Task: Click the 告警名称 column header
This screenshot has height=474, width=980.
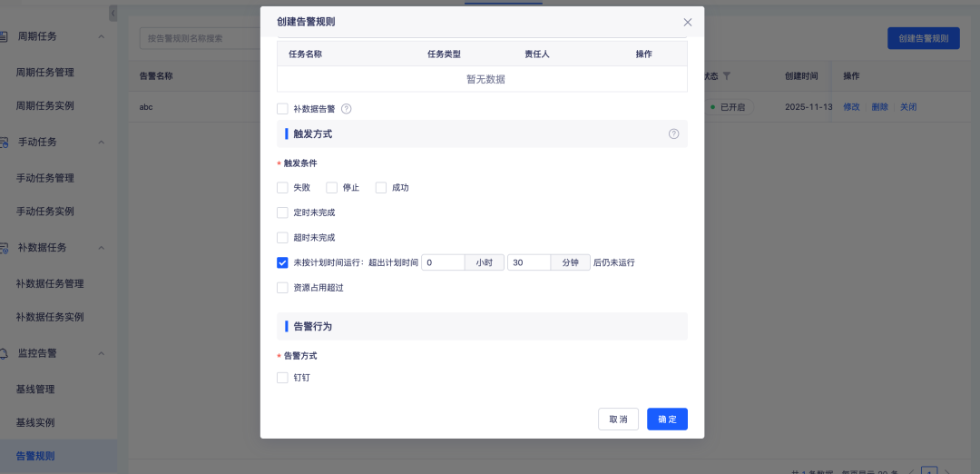Action: coord(156,75)
